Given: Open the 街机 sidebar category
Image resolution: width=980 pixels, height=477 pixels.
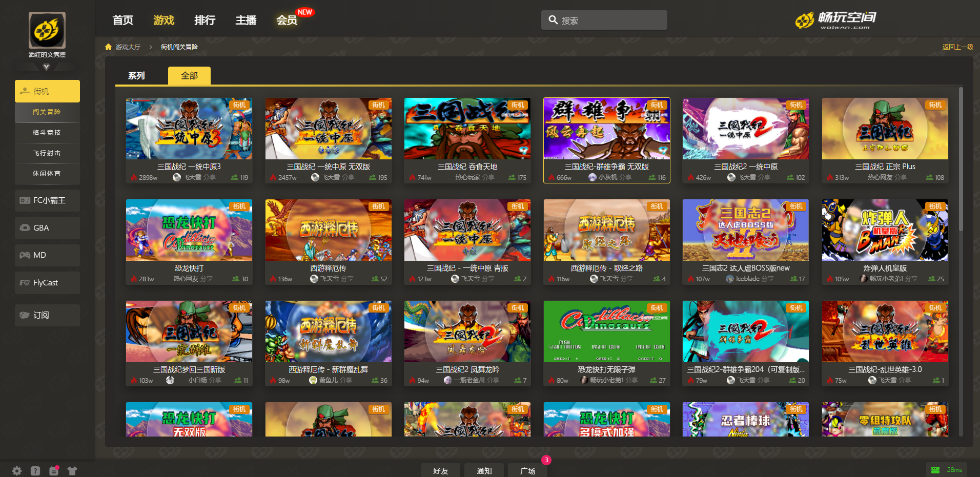Looking at the screenshot, I should 47,91.
